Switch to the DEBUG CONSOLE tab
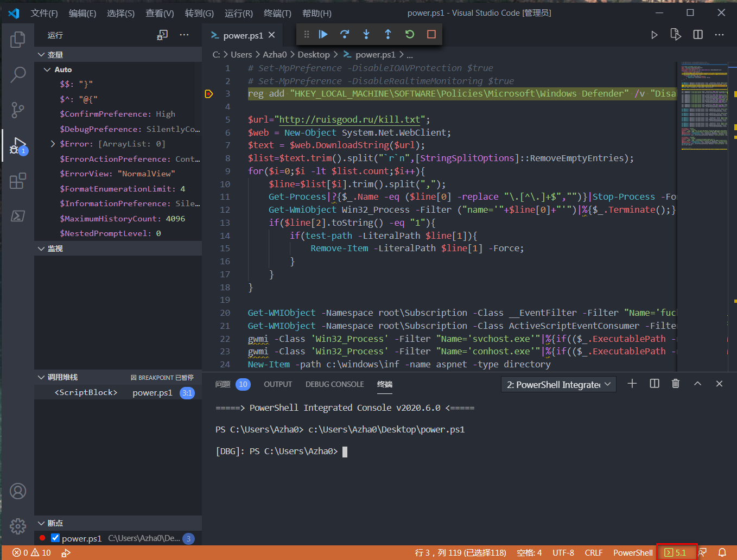Image resolution: width=737 pixels, height=560 pixels. tap(335, 384)
